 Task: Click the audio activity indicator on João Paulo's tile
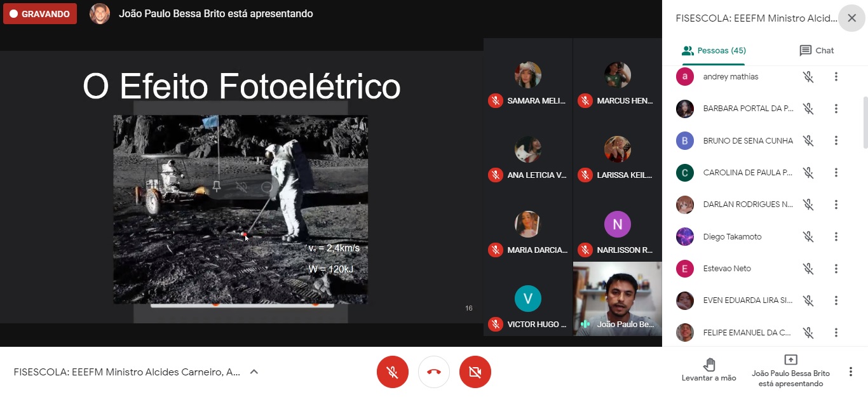585,324
